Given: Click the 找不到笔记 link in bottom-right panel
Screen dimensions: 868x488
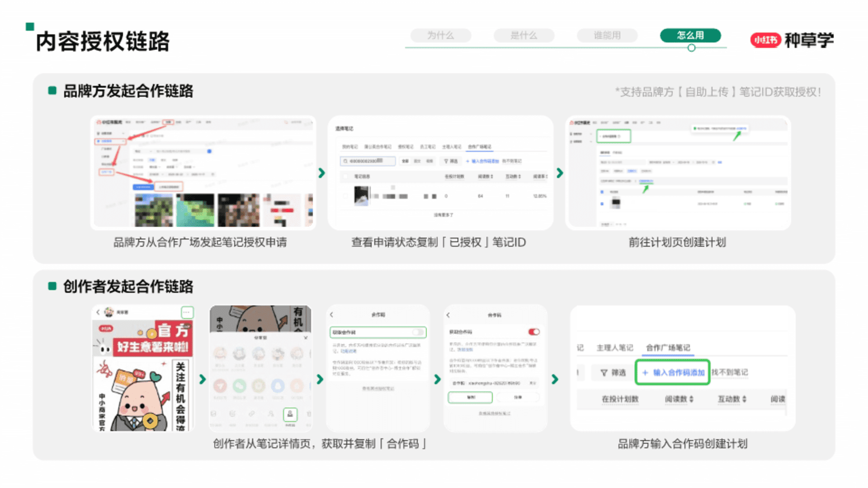Looking at the screenshot, I should 730,372.
